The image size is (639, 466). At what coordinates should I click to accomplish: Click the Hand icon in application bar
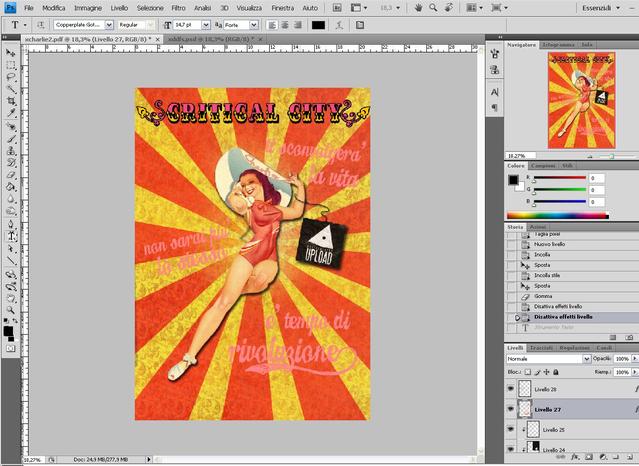(418, 8)
